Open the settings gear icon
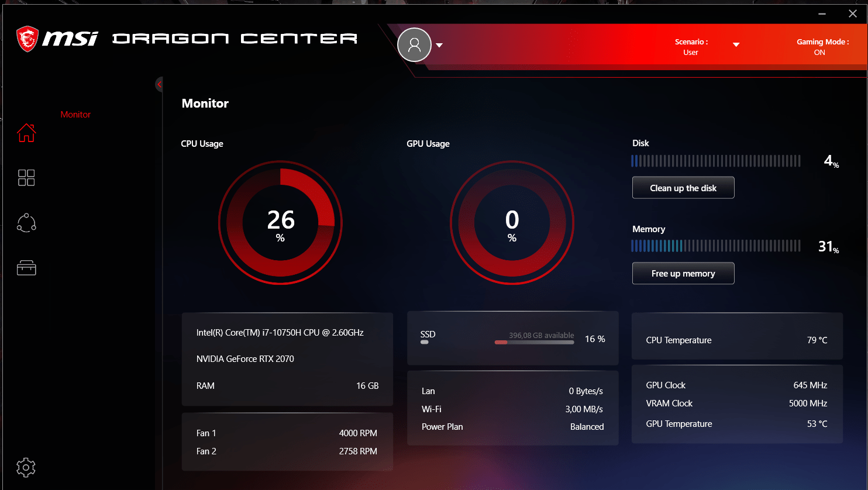The height and width of the screenshot is (490, 868). (26, 467)
